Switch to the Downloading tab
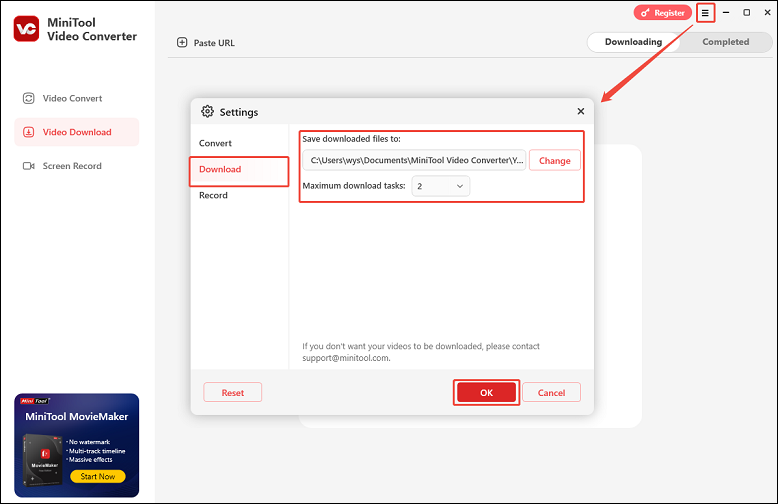This screenshot has width=778, height=504. click(x=633, y=42)
